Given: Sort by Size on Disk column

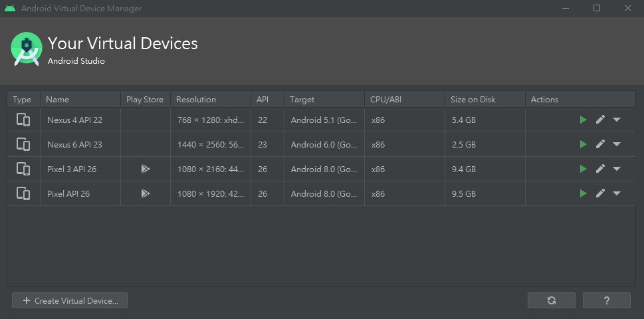Looking at the screenshot, I should click(473, 99).
